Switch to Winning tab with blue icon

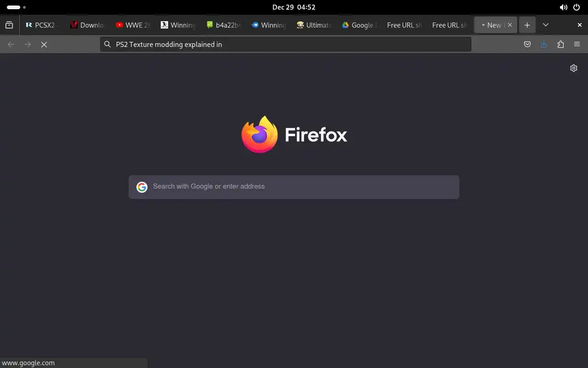point(268,25)
